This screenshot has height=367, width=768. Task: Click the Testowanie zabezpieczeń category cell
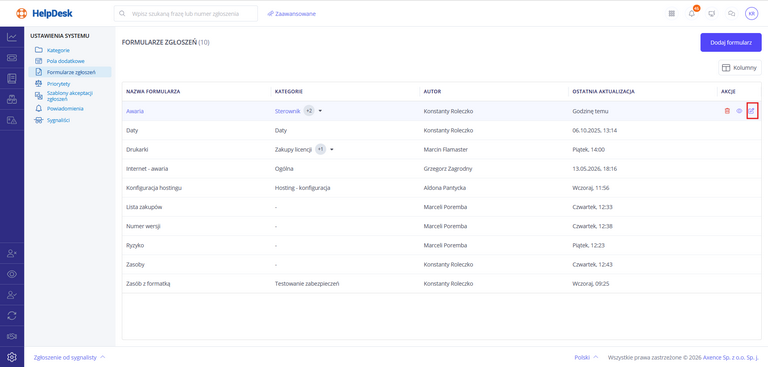pyautogui.click(x=307, y=283)
